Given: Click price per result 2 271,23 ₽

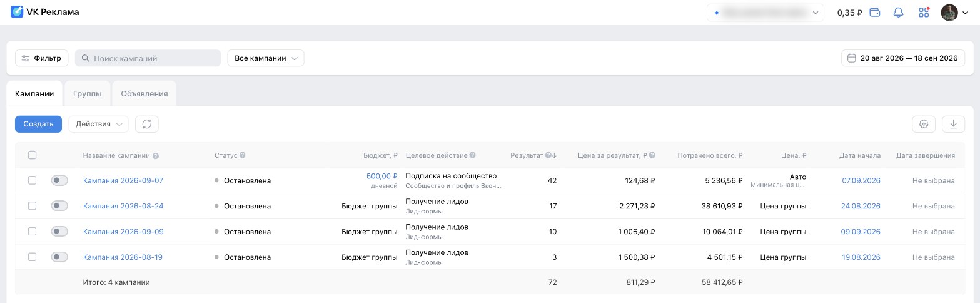Looking at the screenshot, I should point(636,206).
